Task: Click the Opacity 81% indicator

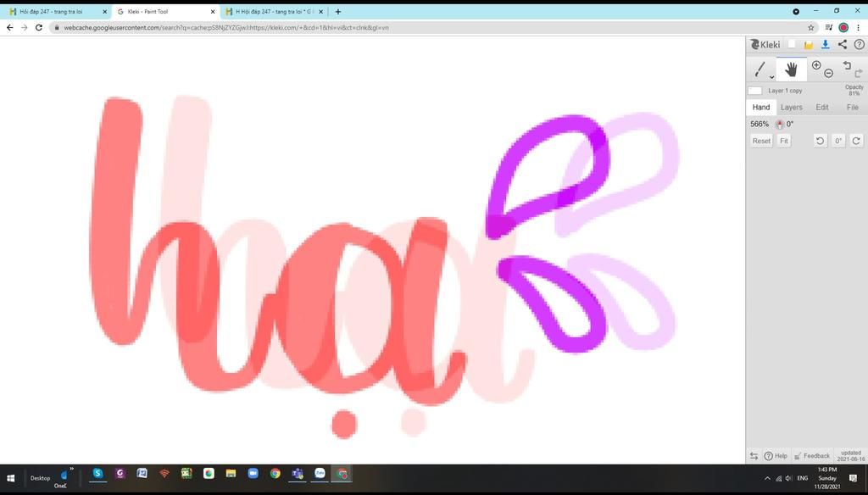Action: [854, 90]
